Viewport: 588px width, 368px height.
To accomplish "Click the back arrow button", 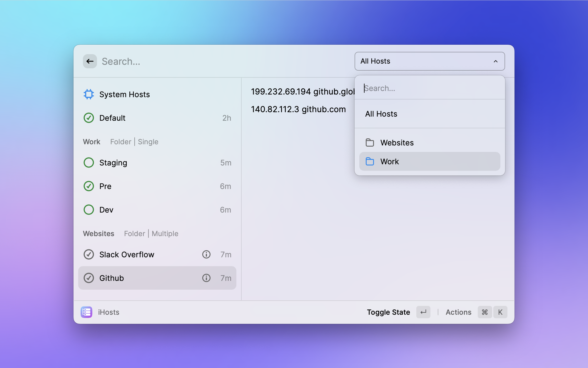I will click(x=90, y=61).
